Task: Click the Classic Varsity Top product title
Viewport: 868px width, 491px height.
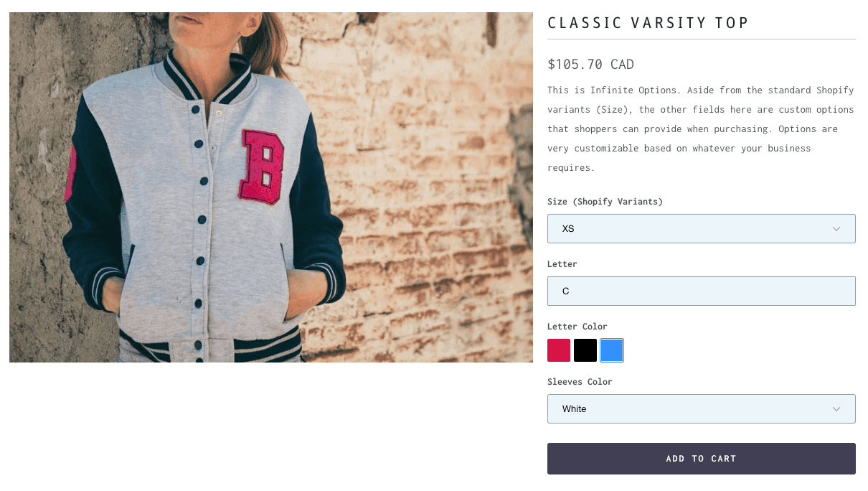Action: (x=648, y=23)
